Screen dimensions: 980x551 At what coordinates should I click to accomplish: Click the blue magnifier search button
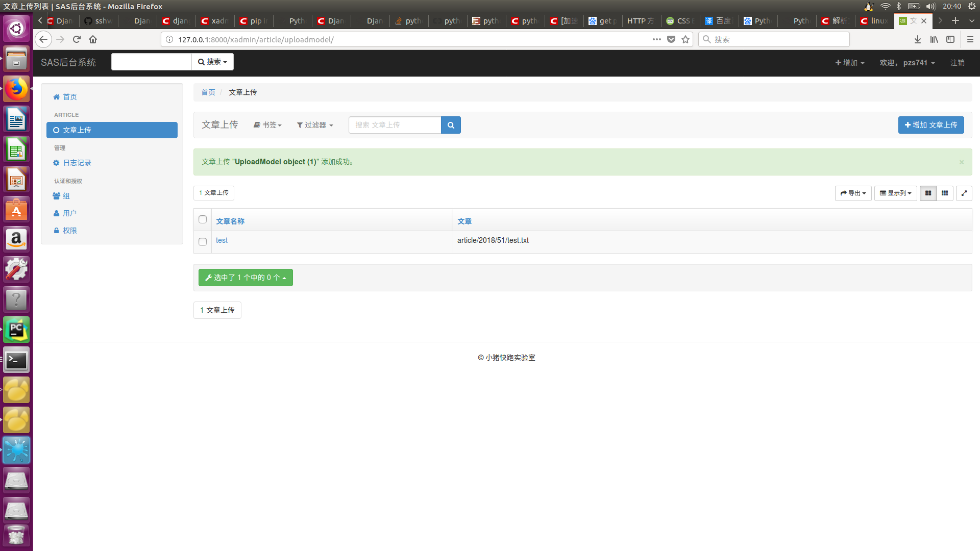[x=451, y=125]
